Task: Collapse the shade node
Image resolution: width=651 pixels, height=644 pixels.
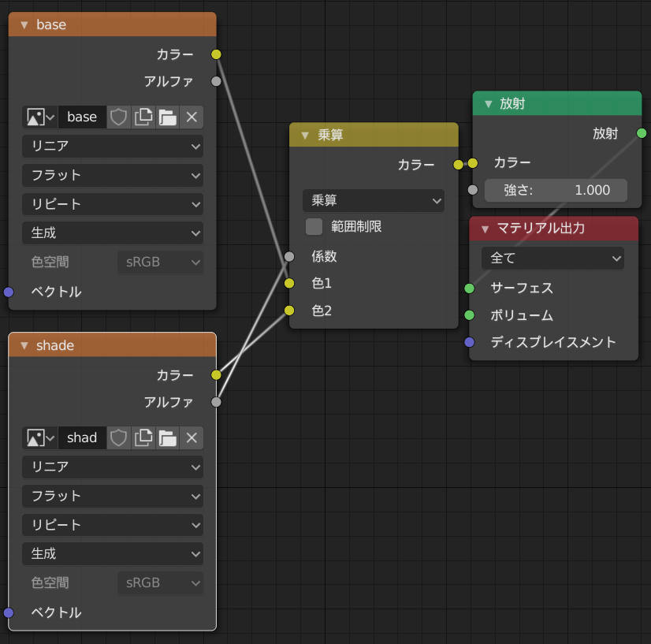Action: 24,345
